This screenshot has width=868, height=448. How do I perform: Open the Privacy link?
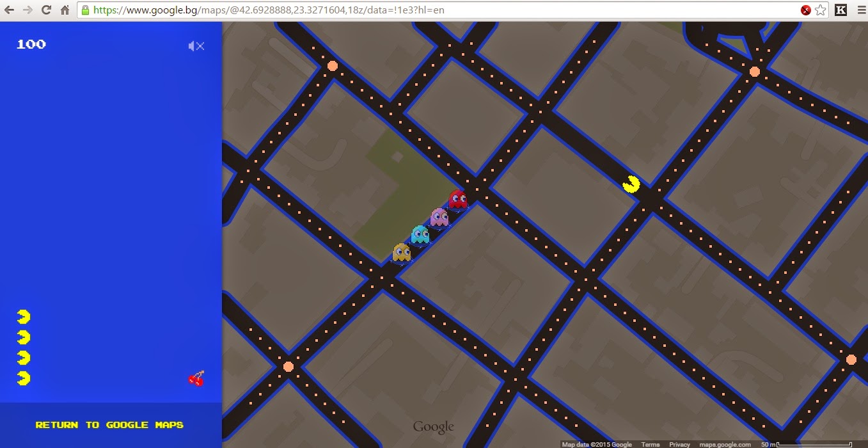(x=679, y=444)
